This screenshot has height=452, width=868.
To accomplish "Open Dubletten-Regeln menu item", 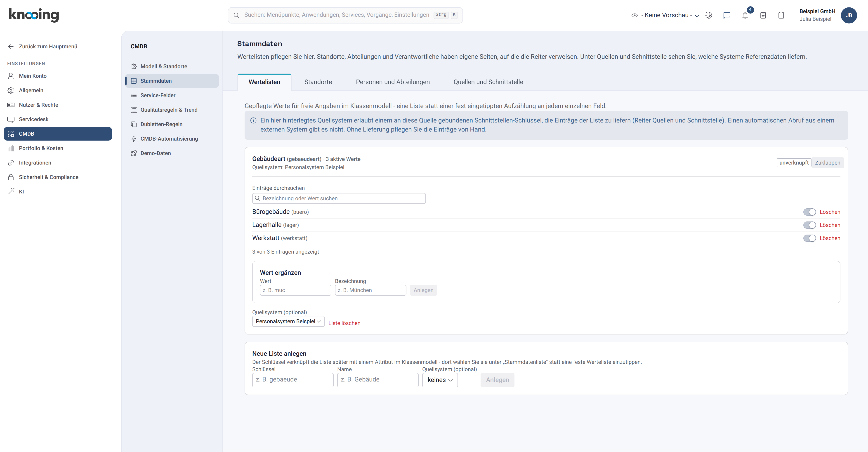I will (x=172, y=124).
